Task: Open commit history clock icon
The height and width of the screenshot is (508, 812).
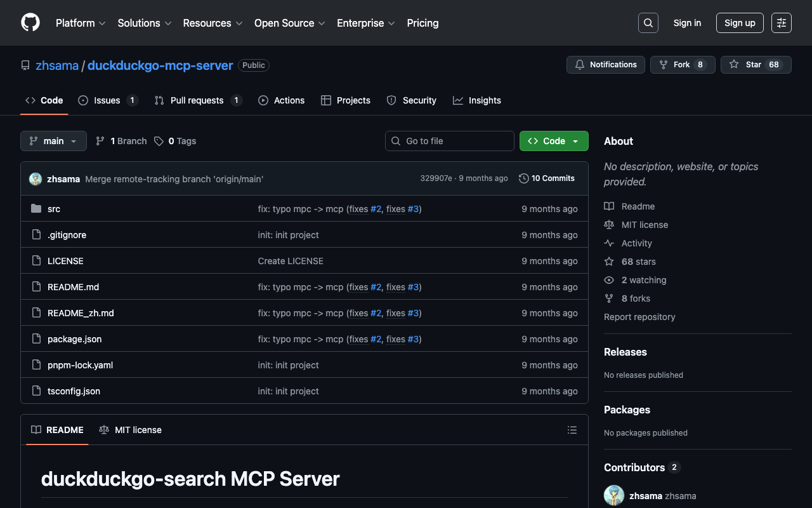Action: pyautogui.click(x=523, y=178)
